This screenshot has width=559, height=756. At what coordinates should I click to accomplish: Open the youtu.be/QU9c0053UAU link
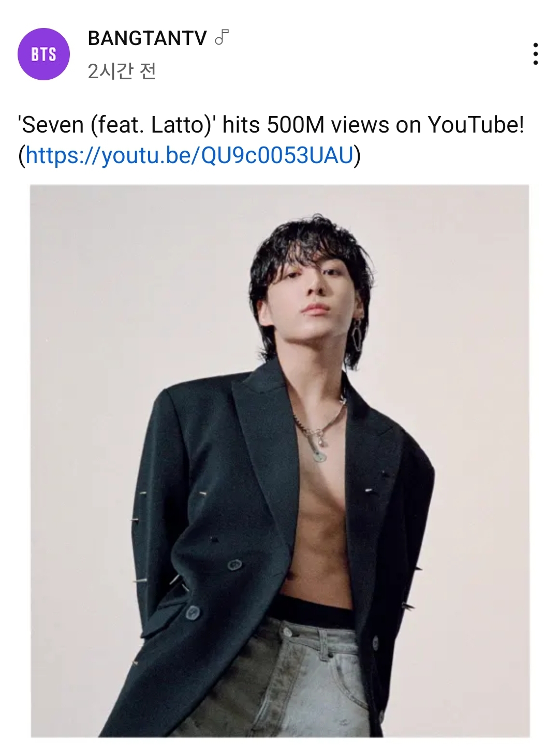pos(189,155)
